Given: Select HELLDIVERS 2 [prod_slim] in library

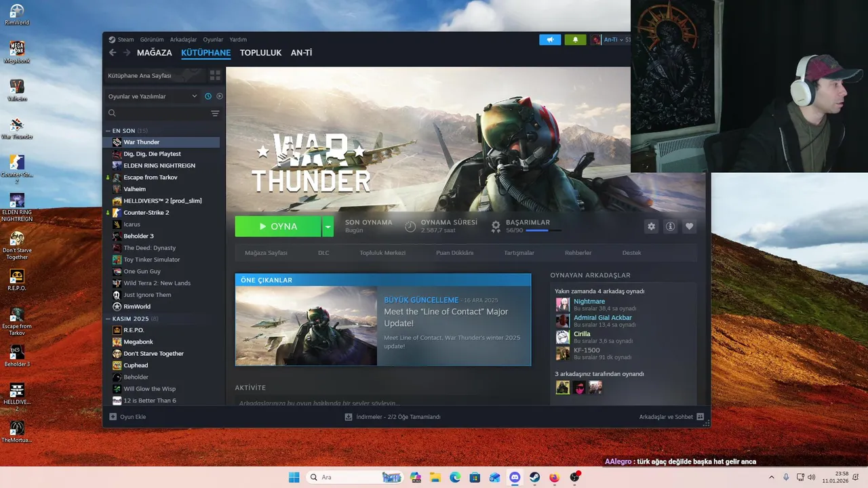Looking at the screenshot, I should pos(161,201).
